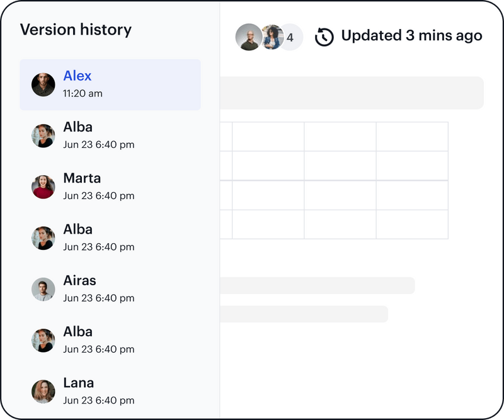Choose the Airas version name
Viewport: 504px width, 420px height.
click(80, 280)
